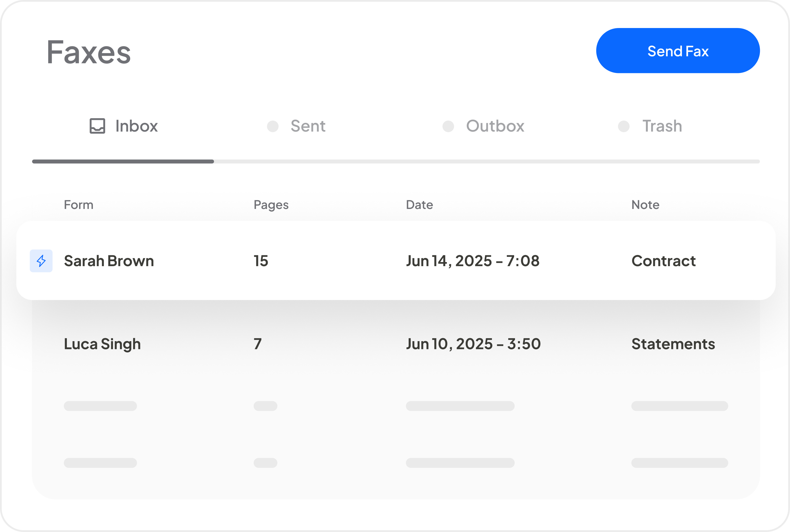Click the tab underline progress bar
Image resolution: width=790 pixels, height=532 pixels.
[x=395, y=161]
